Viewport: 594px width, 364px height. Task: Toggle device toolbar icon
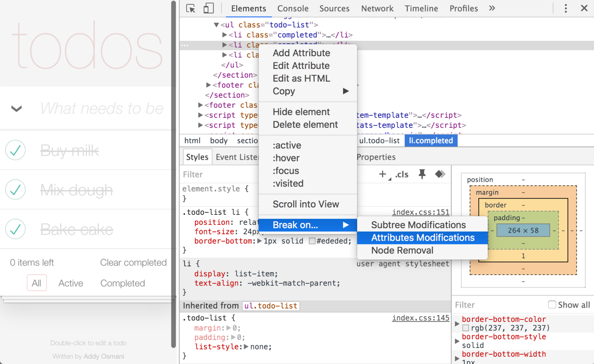(208, 8)
